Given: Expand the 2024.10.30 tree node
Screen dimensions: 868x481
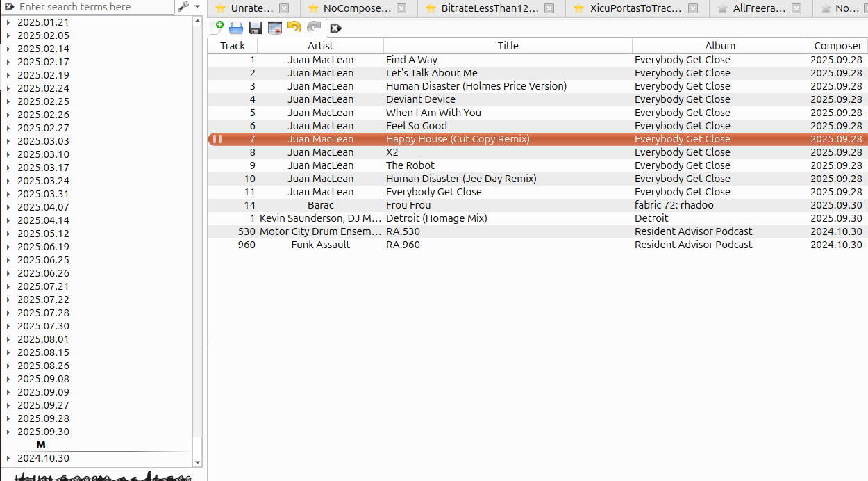Looking at the screenshot, I should click(x=8, y=458).
